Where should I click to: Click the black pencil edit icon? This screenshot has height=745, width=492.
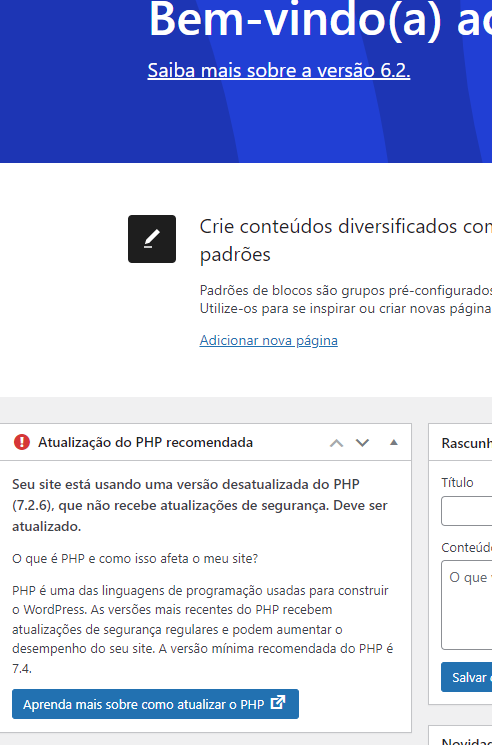152,239
